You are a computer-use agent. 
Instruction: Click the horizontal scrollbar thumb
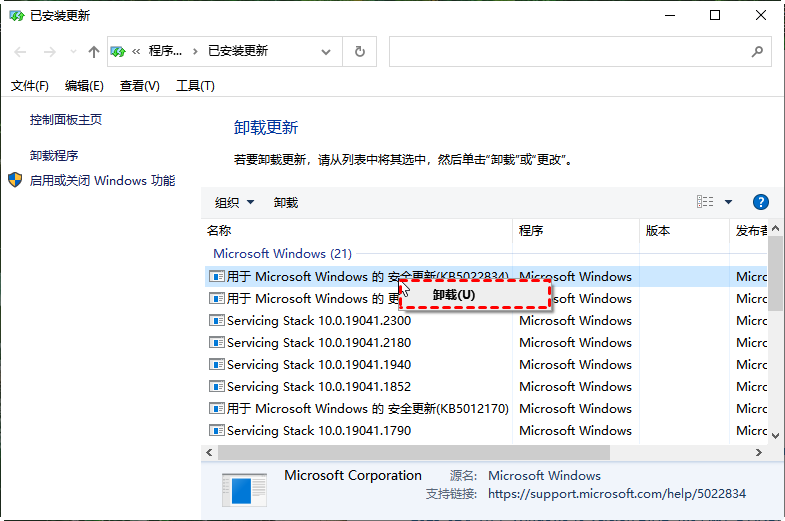414,452
